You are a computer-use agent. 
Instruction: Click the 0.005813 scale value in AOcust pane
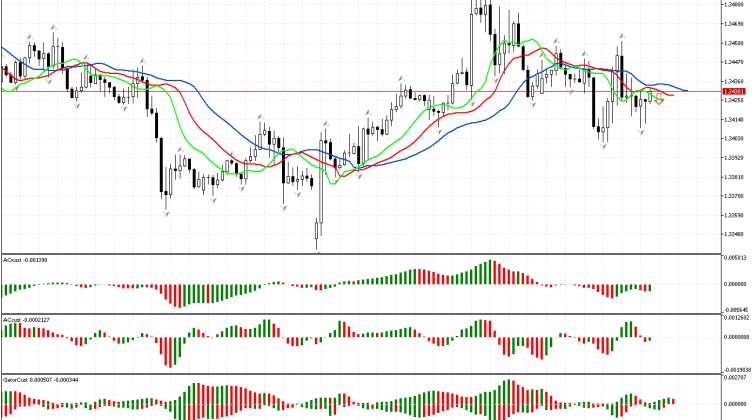click(735, 258)
